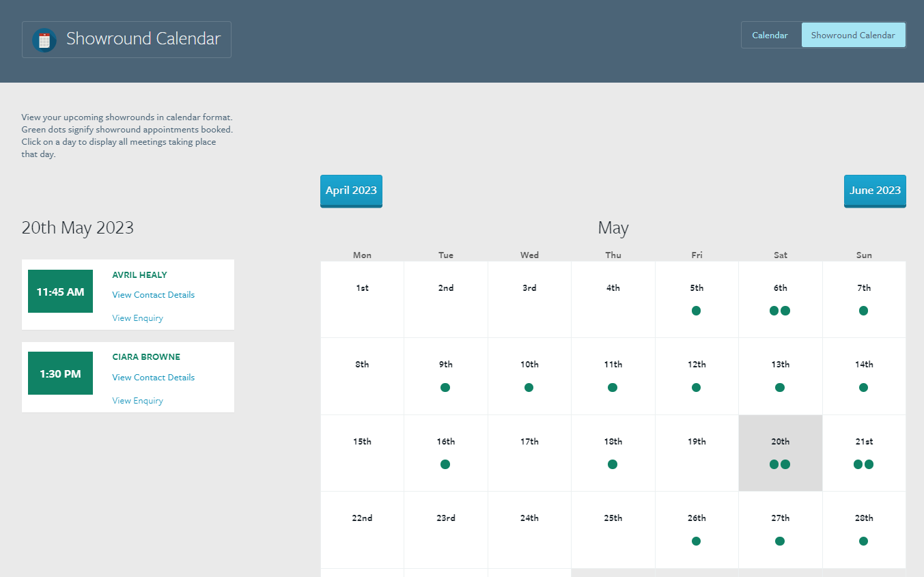Click the first green dot under May 6th

pos(774,311)
